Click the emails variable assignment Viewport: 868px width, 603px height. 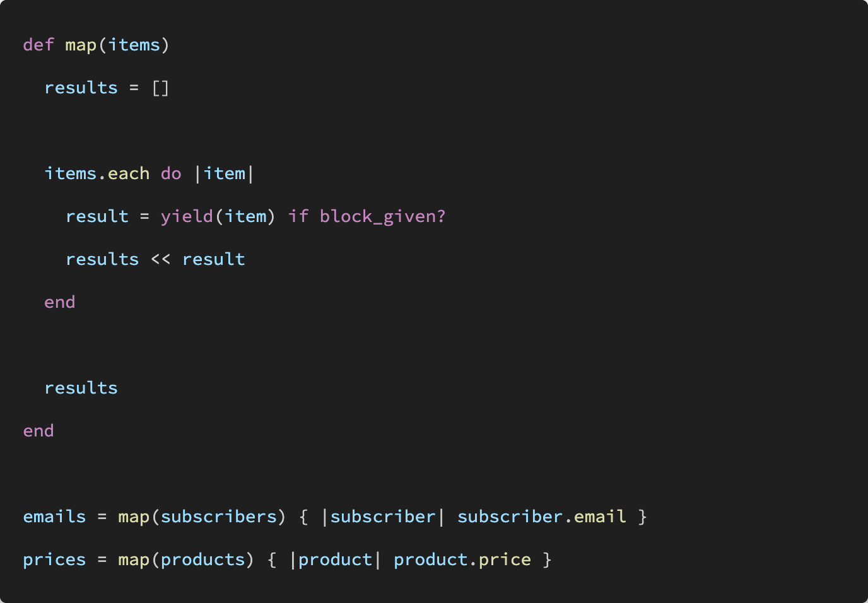pyautogui.click(x=54, y=517)
